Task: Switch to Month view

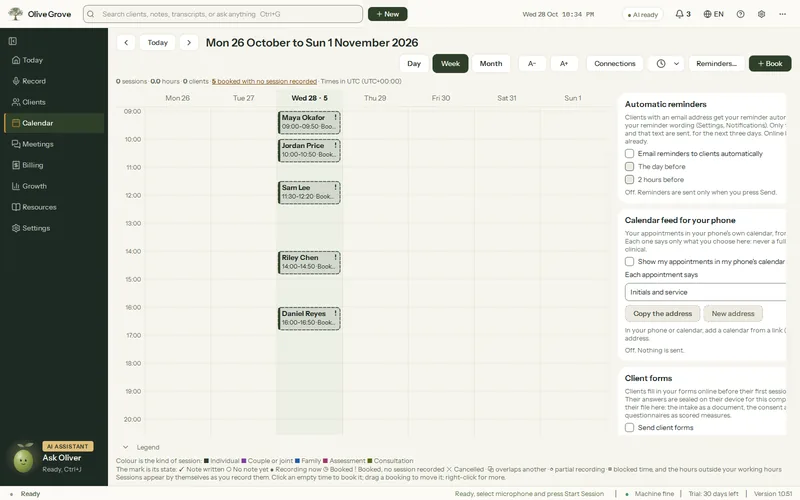Action: (x=491, y=64)
